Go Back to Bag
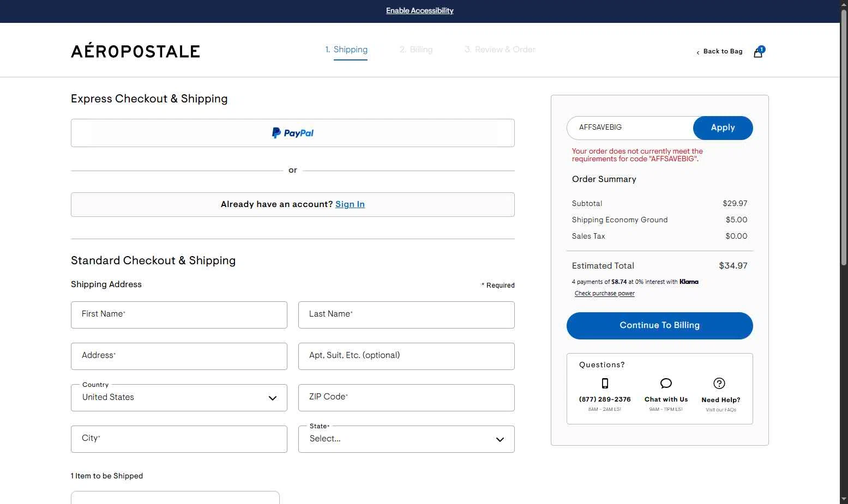This screenshot has height=504, width=848. point(719,51)
